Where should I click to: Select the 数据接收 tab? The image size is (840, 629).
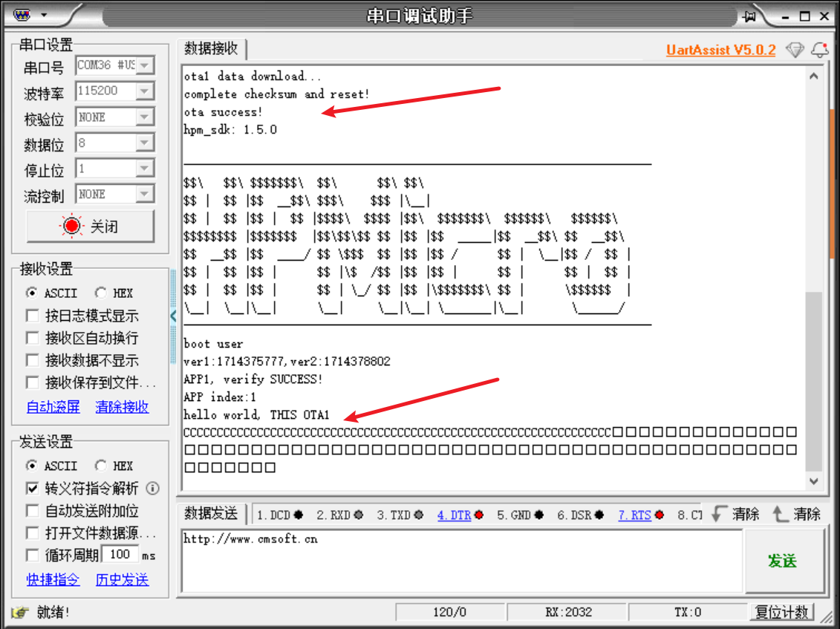pyautogui.click(x=211, y=49)
